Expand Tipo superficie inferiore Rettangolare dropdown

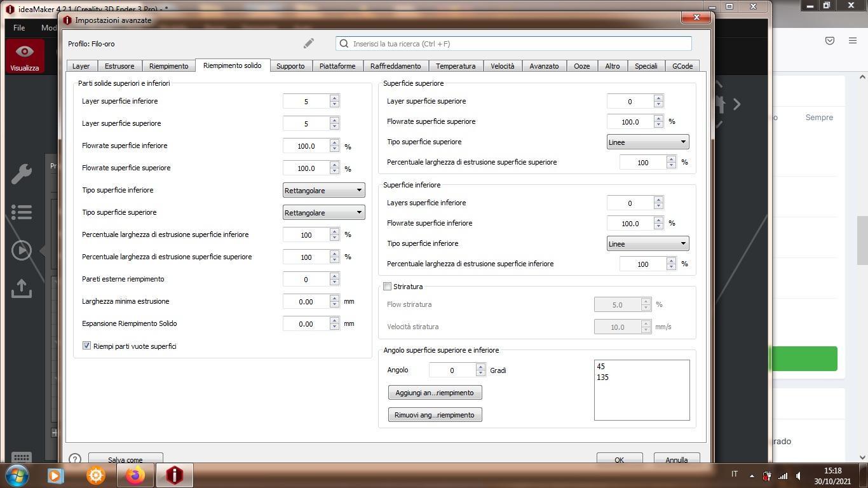coord(323,190)
